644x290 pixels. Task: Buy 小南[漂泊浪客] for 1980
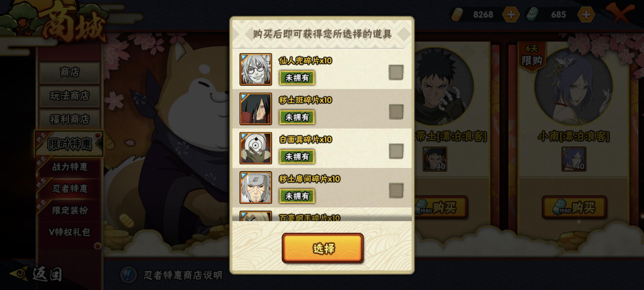click(574, 207)
